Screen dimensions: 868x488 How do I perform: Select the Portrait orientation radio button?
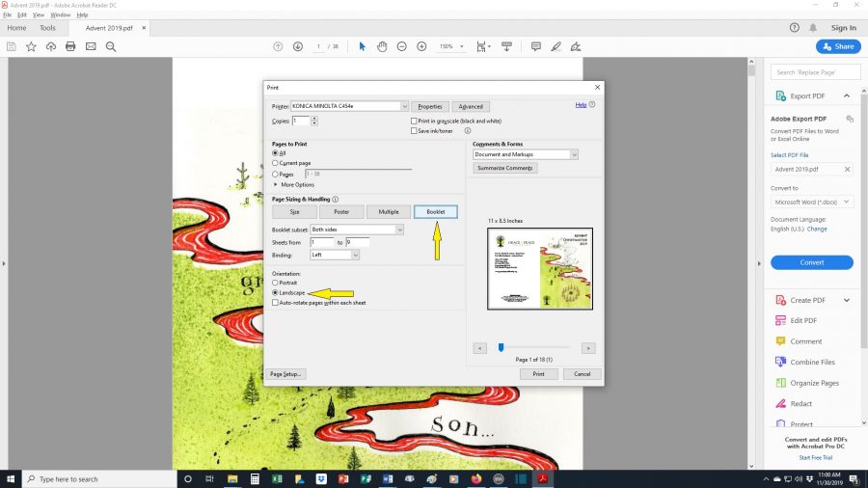tap(276, 283)
